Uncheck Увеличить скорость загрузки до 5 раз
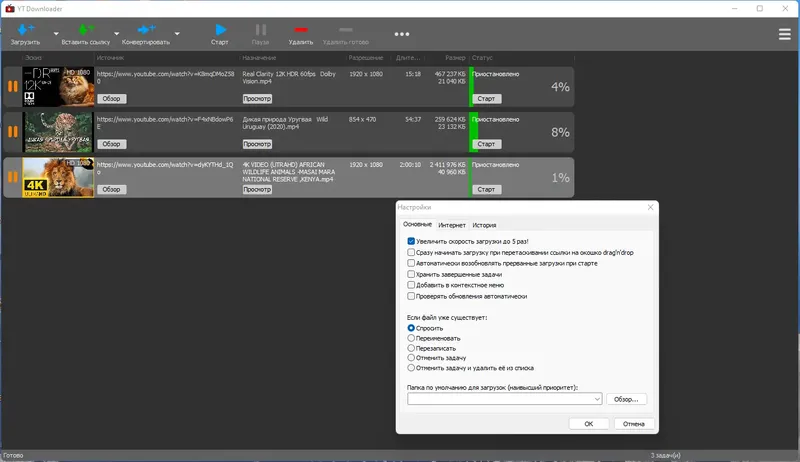Viewport: 800px width, 462px height. pyautogui.click(x=411, y=241)
